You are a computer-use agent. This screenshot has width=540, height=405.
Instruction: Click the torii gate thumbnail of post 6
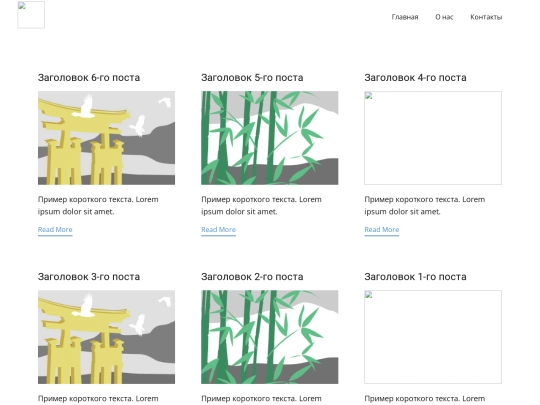(106, 138)
